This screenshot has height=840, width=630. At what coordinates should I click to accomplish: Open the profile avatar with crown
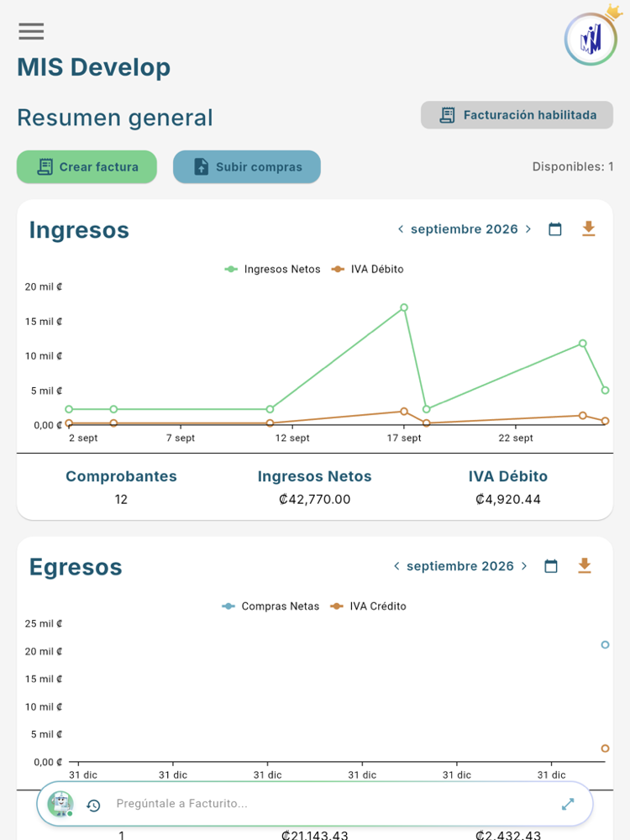(x=591, y=39)
